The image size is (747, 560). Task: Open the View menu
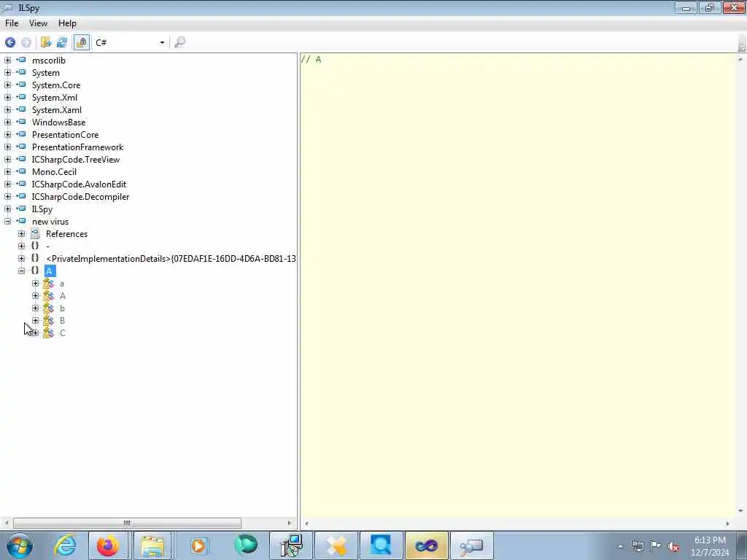coord(38,23)
